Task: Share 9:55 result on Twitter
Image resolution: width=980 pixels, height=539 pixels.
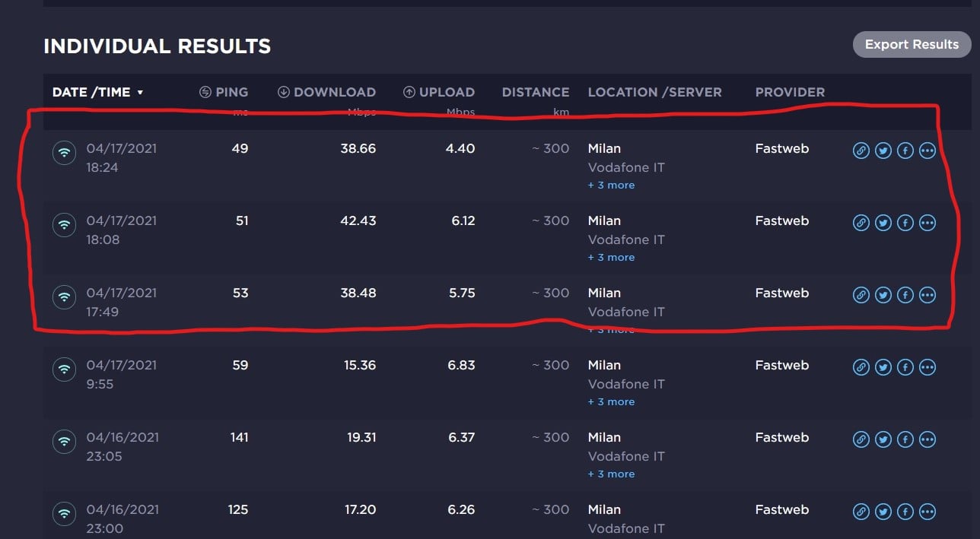Action: pos(883,367)
